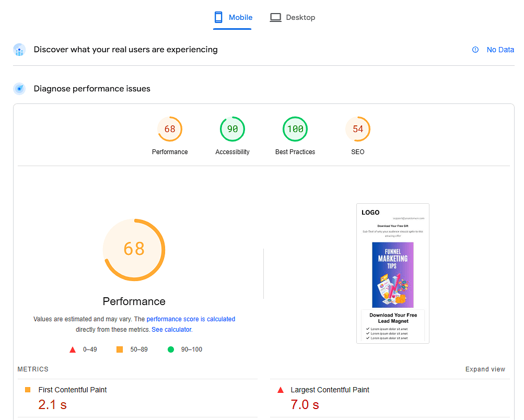Select the Best Practices 100 score gauge
The height and width of the screenshot is (420, 524).
point(295,129)
